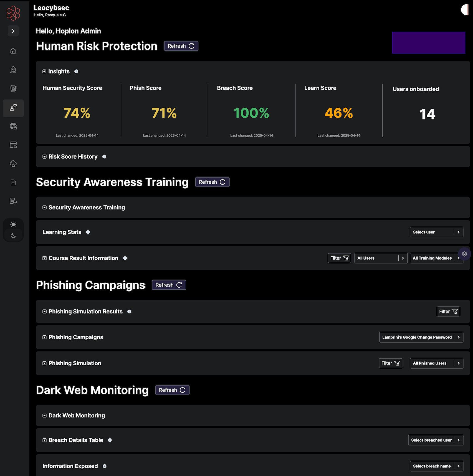Show info tooltip next to Insights
This screenshot has height=476, width=473.
tap(76, 72)
